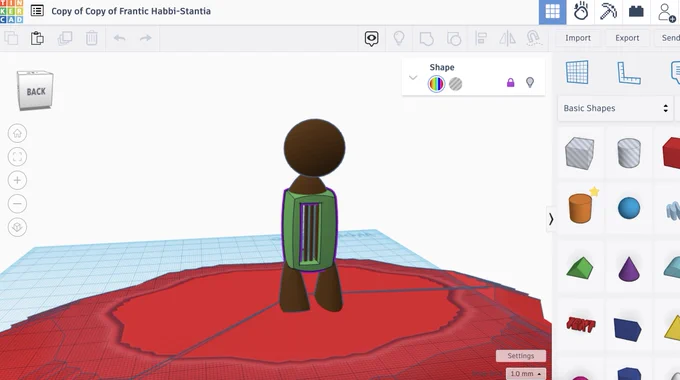Click the Duplicate and repeat icon

tap(65, 38)
